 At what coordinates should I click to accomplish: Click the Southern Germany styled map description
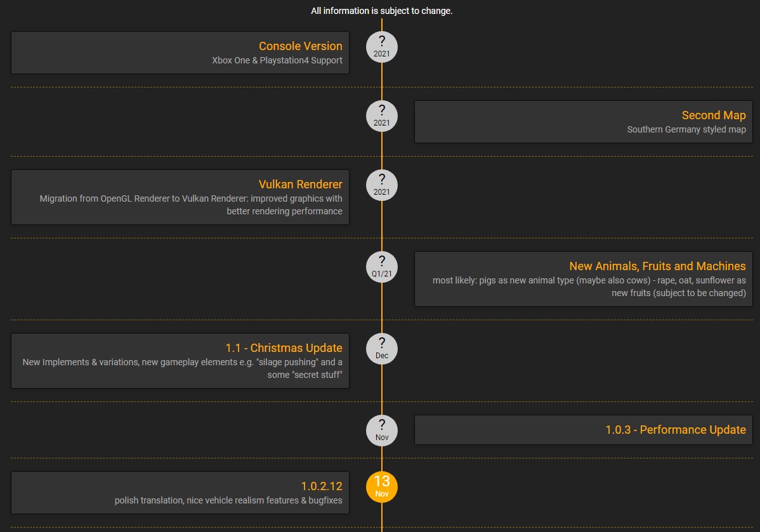(x=686, y=129)
